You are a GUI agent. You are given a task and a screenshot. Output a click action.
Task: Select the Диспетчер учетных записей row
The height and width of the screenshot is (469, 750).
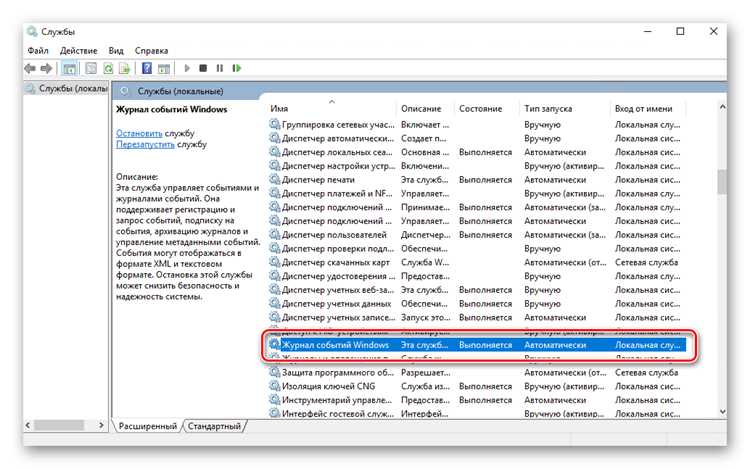[x=477, y=317]
